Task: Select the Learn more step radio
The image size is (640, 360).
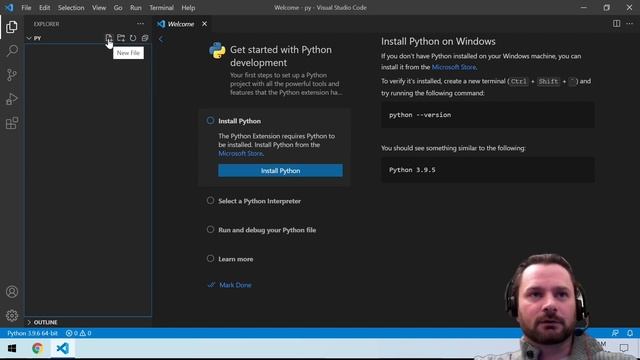Action: click(210, 258)
